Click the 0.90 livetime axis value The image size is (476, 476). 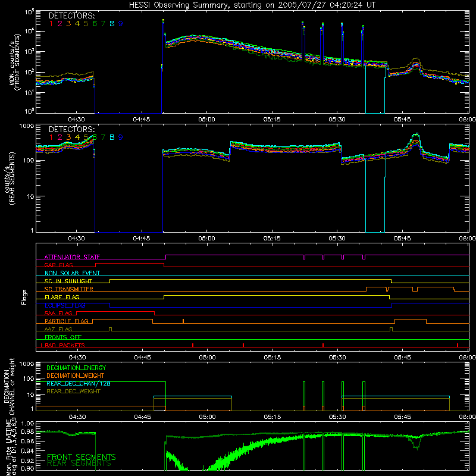[x=27, y=469]
